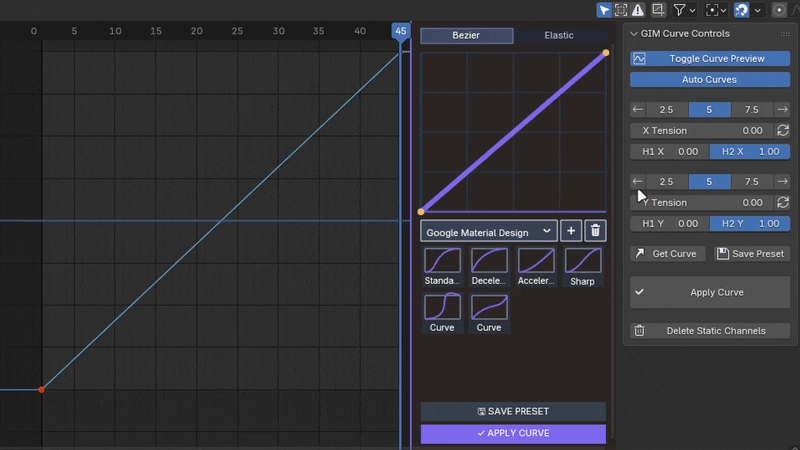Click the X tension left arrow
The image size is (800, 450).
637,110
